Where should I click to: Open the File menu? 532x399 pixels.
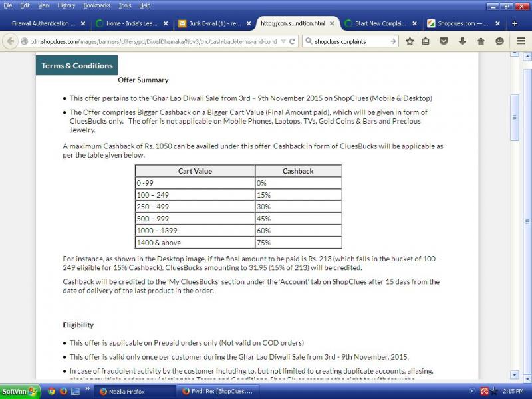[7, 5]
